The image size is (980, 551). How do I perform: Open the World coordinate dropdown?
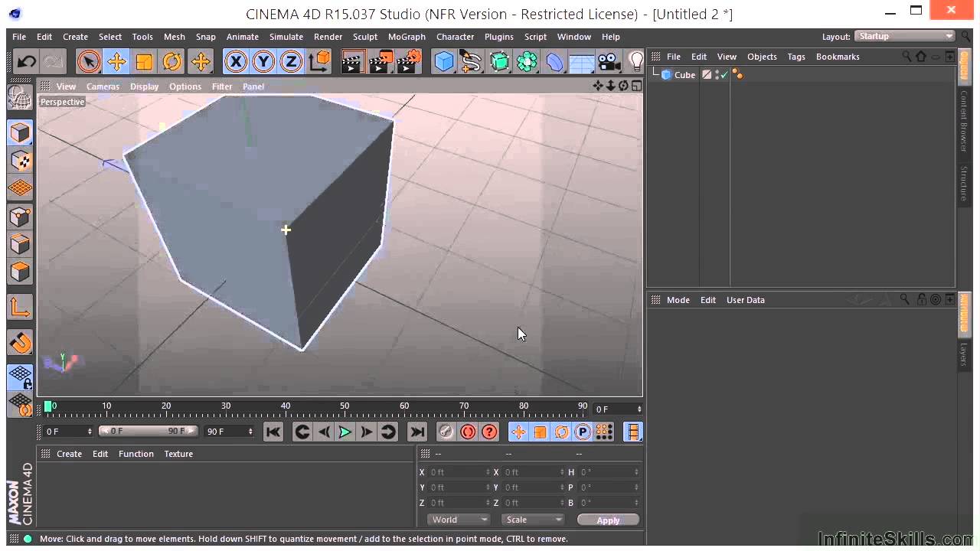coord(458,520)
